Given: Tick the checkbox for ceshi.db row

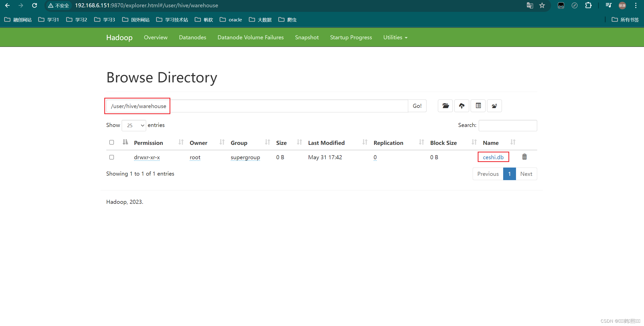Looking at the screenshot, I should tap(112, 157).
